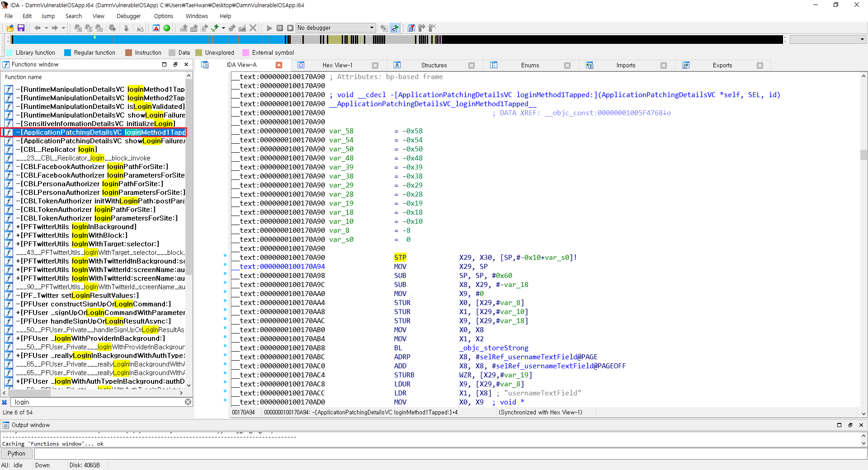Close the Hex View-1 tab
Screen dimensions: 868x470
[375, 65]
